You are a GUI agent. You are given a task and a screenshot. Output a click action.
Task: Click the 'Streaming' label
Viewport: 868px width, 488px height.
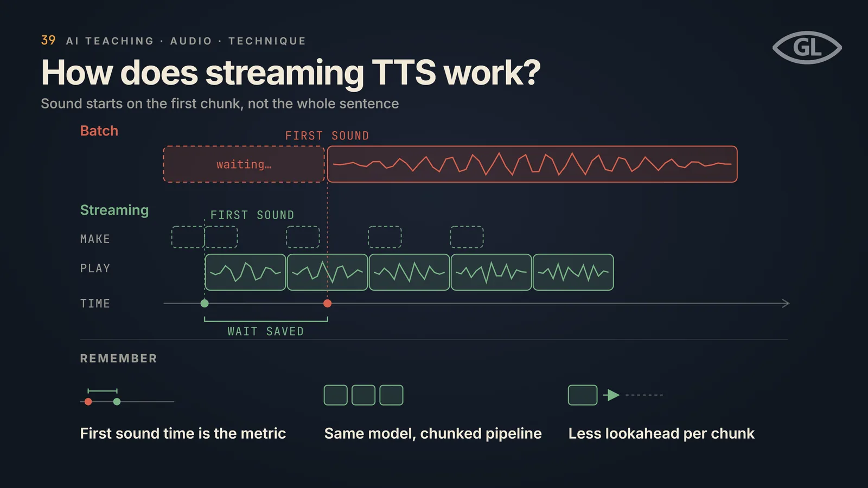point(114,210)
